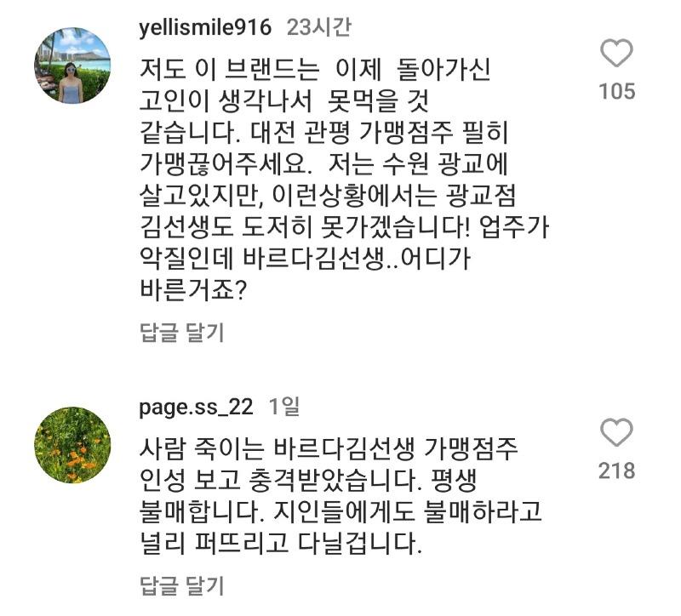681x616 pixels.
Task: Click the line mentioning 대전 관평 가맹점주
Action: 324,132
